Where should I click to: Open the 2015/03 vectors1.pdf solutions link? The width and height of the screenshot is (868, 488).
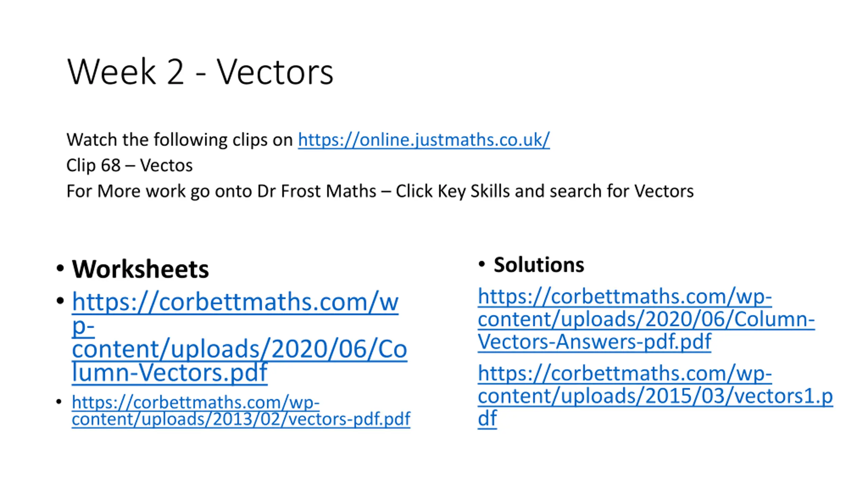click(655, 395)
